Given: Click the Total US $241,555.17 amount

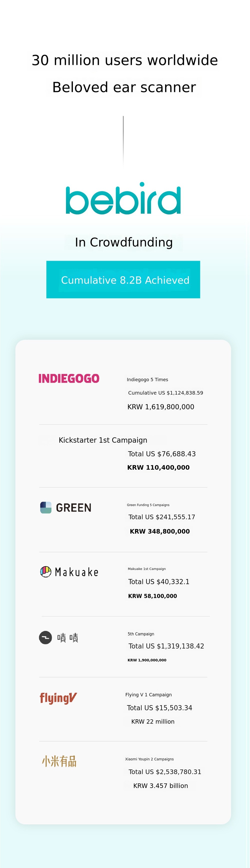Looking at the screenshot, I should tap(162, 517).
